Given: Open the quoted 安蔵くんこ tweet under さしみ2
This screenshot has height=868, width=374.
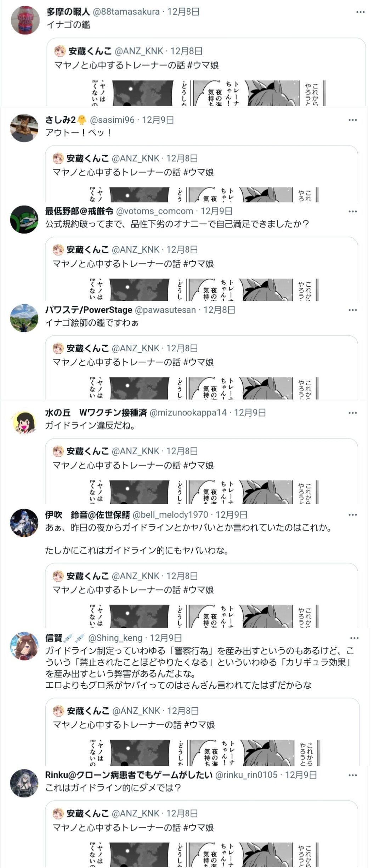Looking at the screenshot, I should click(x=201, y=174).
